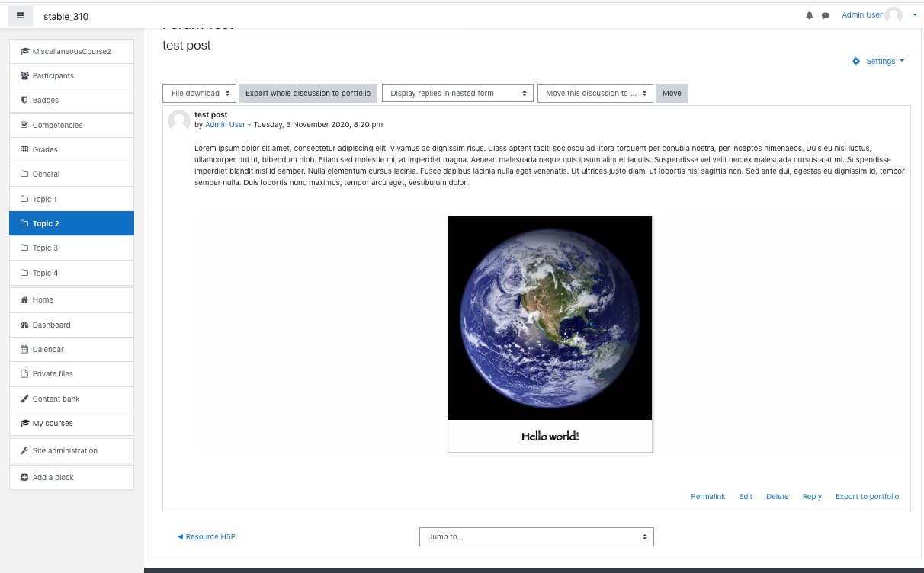Open Competencies in sidebar
This screenshot has width=924, height=573.
coord(72,125)
